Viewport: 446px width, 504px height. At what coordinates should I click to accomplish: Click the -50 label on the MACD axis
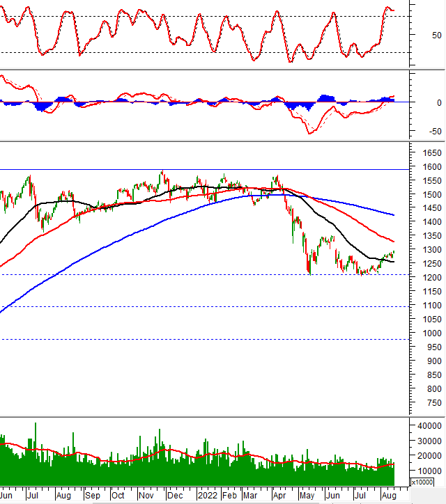pyautogui.click(x=435, y=132)
